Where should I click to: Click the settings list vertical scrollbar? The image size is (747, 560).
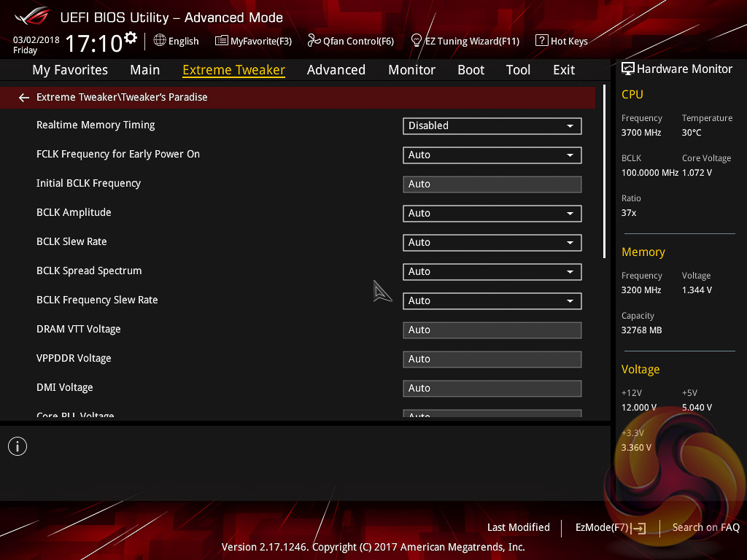(x=605, y=171)
